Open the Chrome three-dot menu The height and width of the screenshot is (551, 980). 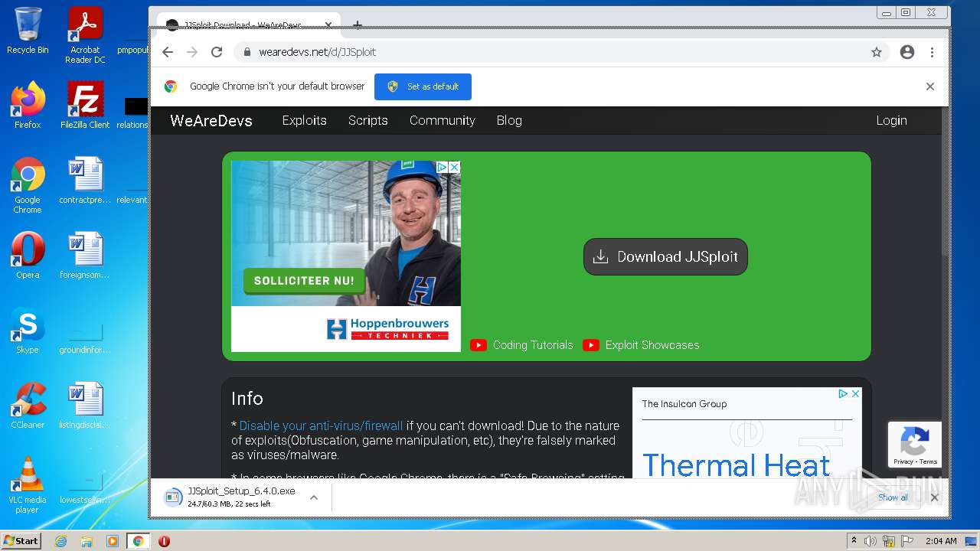pos(932,52)
